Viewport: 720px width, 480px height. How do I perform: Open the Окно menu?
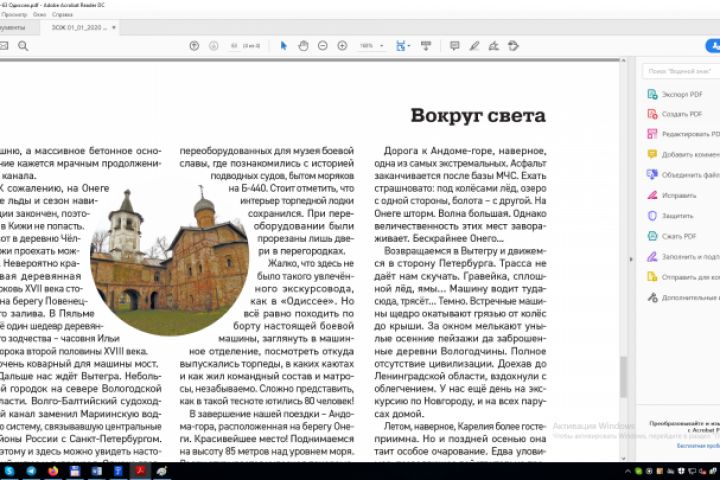point(39,15)
